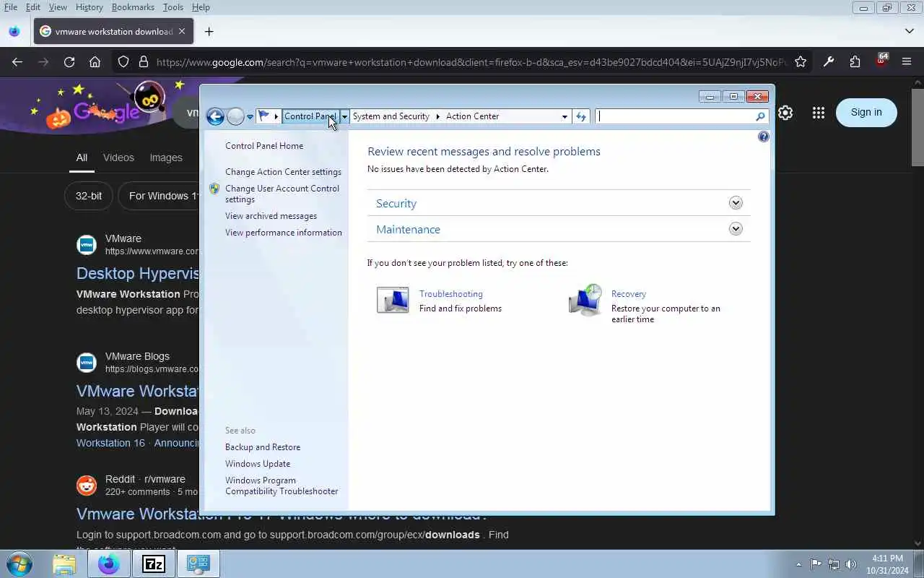The height and width of the screenshot is (578, 924).
Task: Click the red extension icon showing 64
Action: click(881, 61)
